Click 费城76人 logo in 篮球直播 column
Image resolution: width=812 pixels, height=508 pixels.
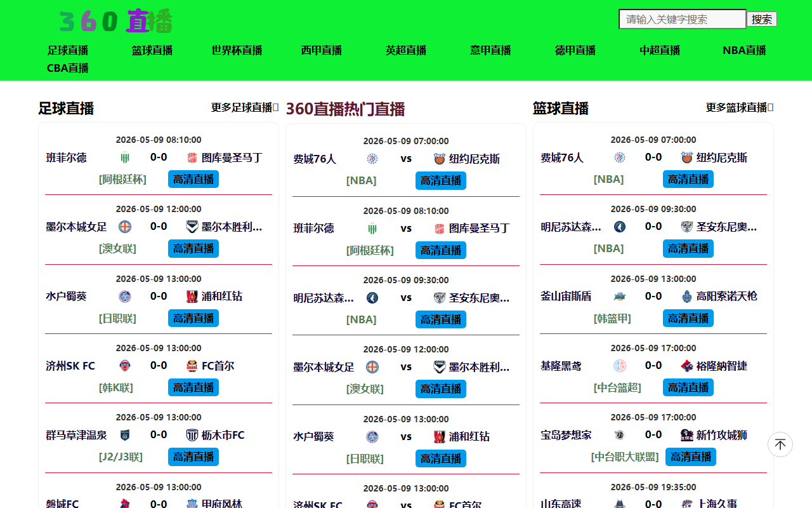point(620,157)
